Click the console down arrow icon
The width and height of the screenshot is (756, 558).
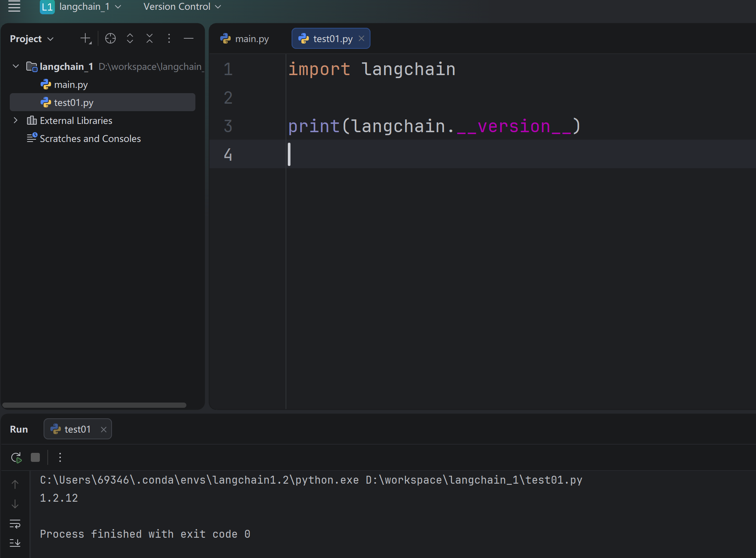(15, 504)
